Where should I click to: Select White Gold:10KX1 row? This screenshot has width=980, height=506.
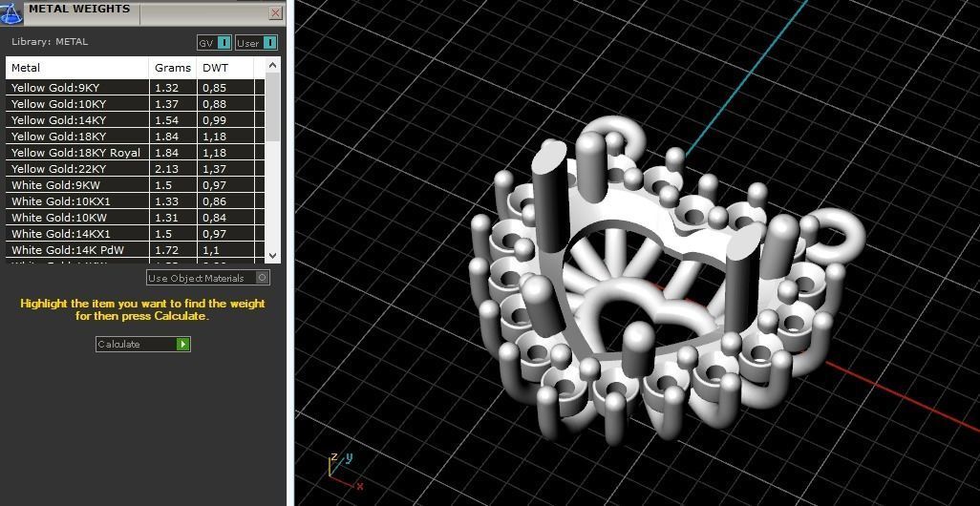click(135, 201)
